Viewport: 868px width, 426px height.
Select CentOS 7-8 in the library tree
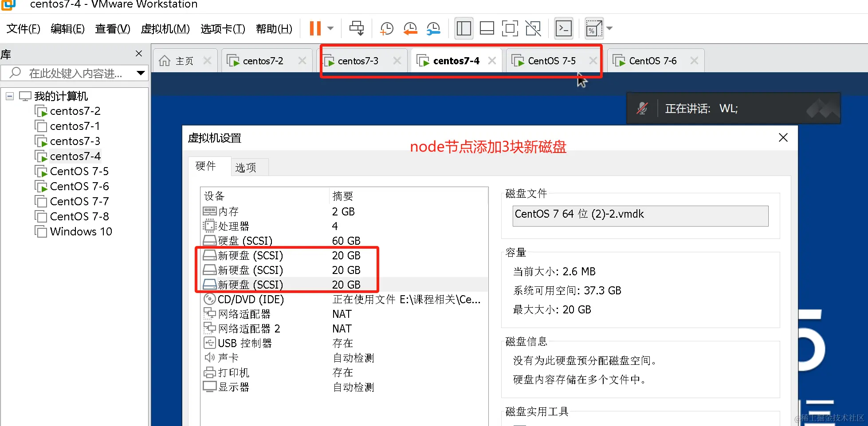[x=79, y=216]
